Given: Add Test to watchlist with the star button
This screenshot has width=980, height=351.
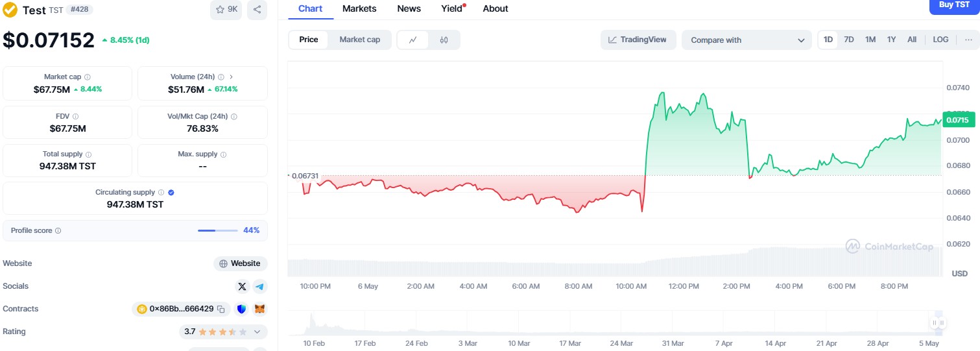Looking at the screenshot, I should point(226,10).
